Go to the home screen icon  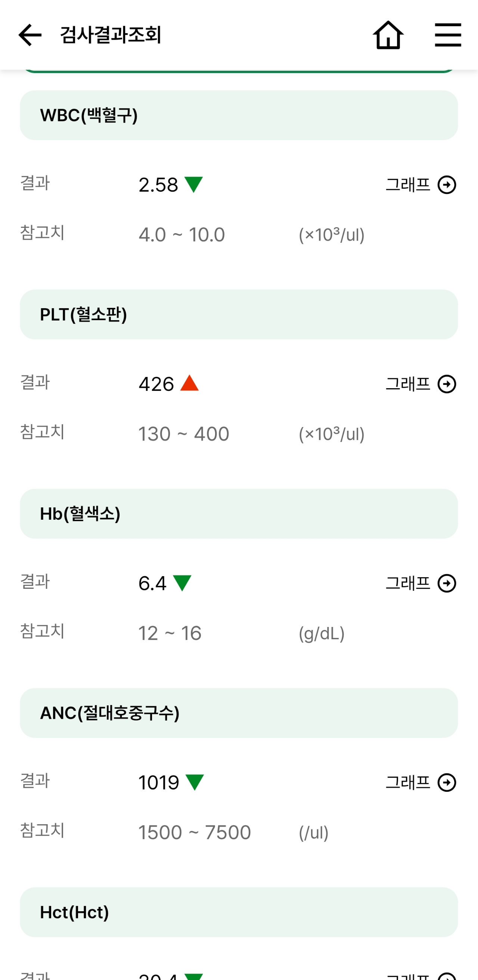pyautogui.click(x=388, y=35)
